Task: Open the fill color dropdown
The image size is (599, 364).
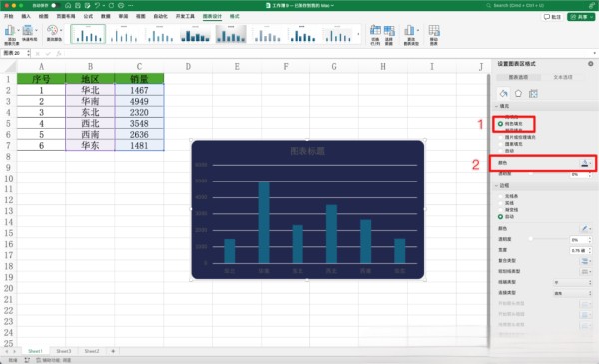Action: 586,163
